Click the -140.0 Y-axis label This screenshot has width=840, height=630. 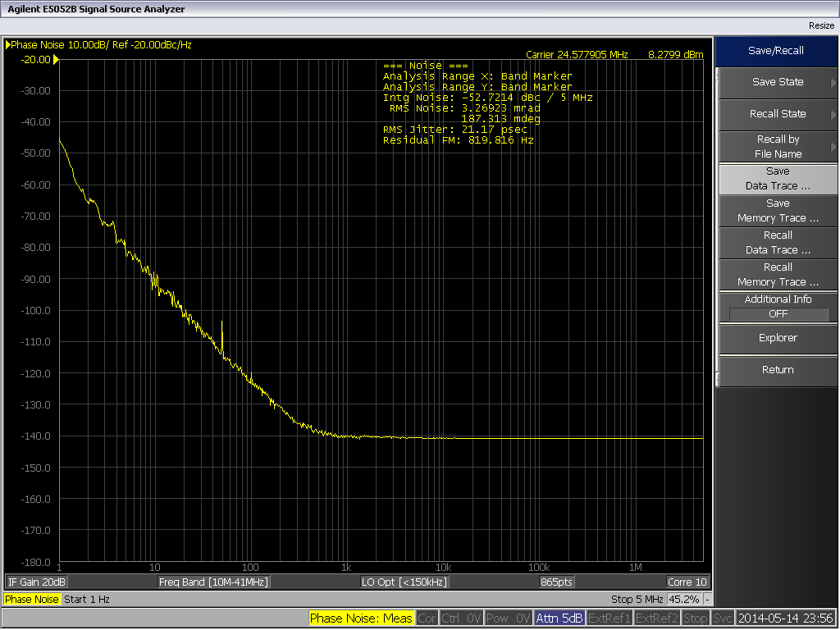pos(36,436)
